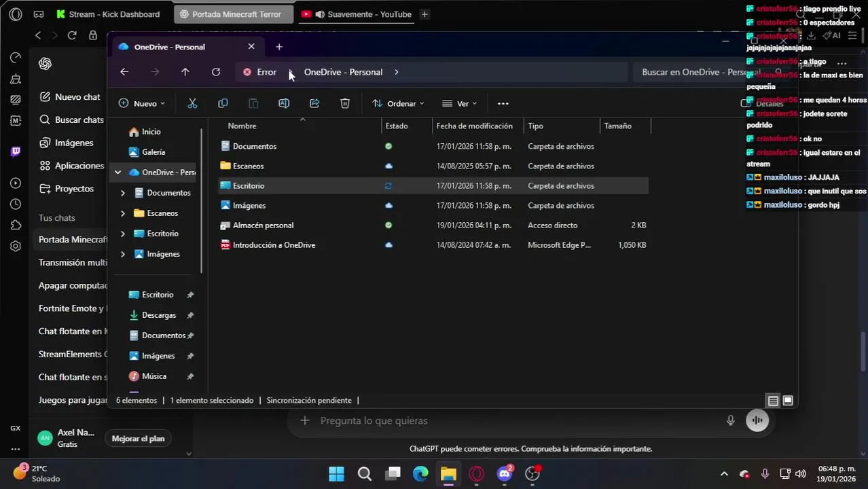This screenshot has width=868, height=489.
Task: Click the Delete trash icon in Explorer toolbar
Action: coord(345,103)
